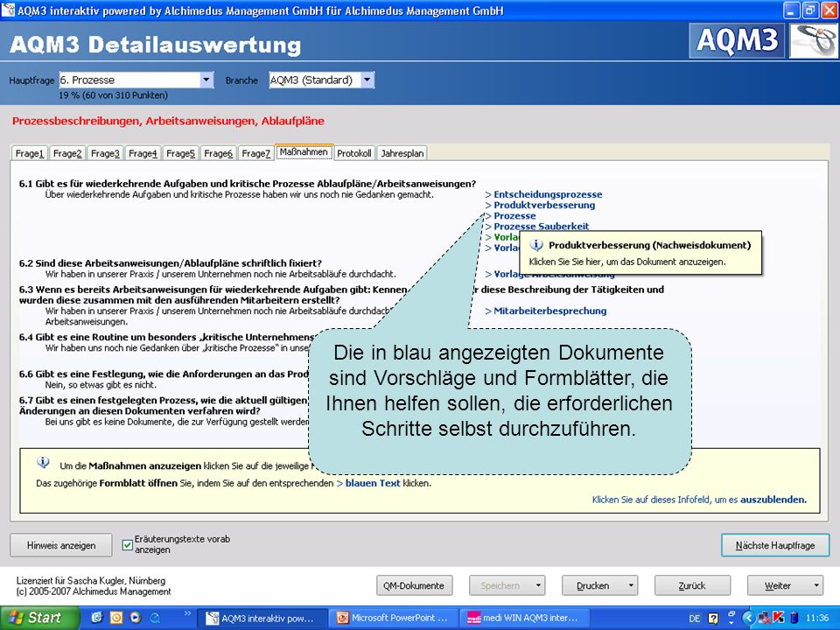Open the Protokoll tab
The height and width of the screenshot is (630, 840).
pyautogui.click(x=354, y=153)
